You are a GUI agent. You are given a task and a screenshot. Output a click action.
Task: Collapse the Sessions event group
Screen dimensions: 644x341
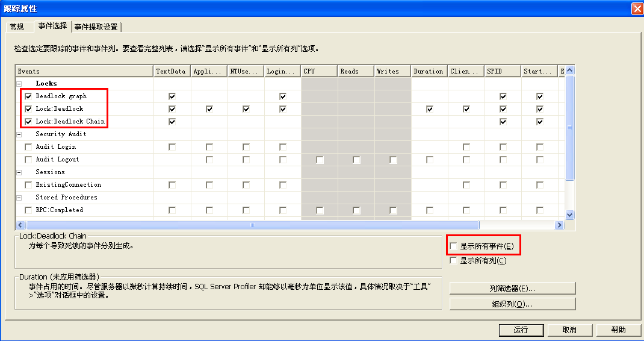pos(19,172)
